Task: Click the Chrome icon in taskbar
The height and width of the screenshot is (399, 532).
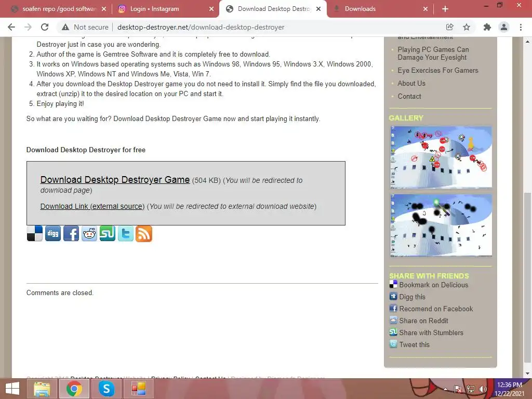Action: pos(74,389)
